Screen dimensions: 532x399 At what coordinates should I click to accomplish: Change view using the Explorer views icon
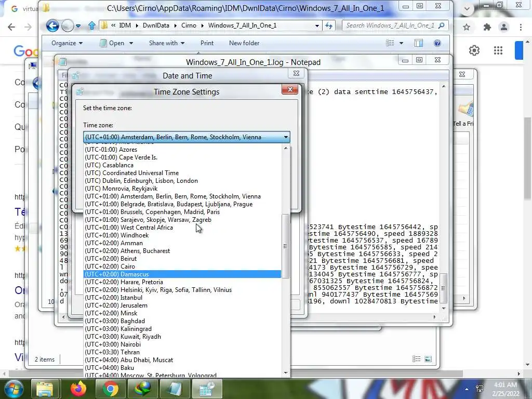click(390, 43)
